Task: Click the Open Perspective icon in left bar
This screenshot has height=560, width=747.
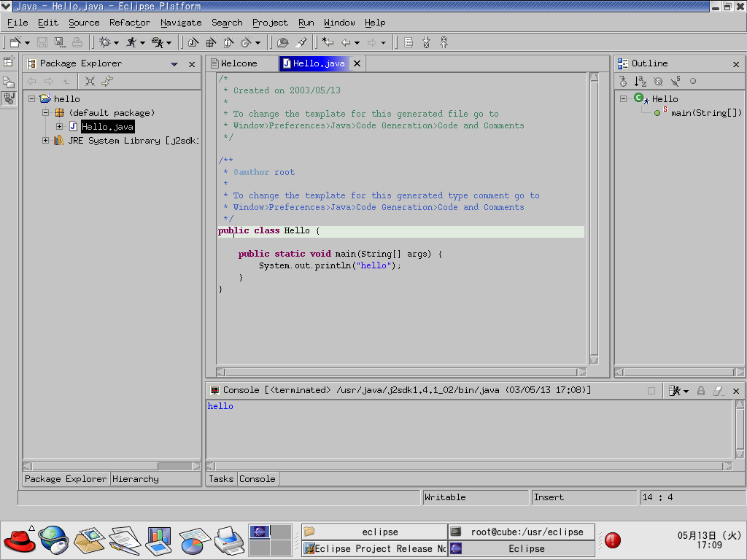Action: pyautogui.click(x=9, y=61)
